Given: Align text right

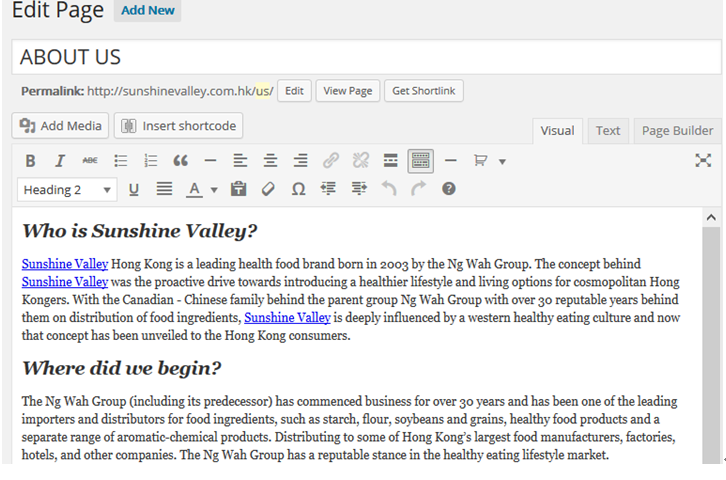Looking at the screenshot, I should 300,161.
